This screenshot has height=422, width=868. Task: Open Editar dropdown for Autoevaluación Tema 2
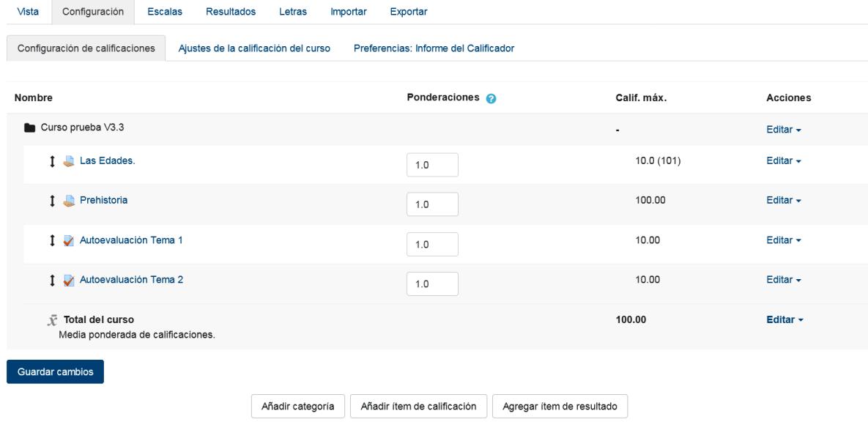[783, 280]
